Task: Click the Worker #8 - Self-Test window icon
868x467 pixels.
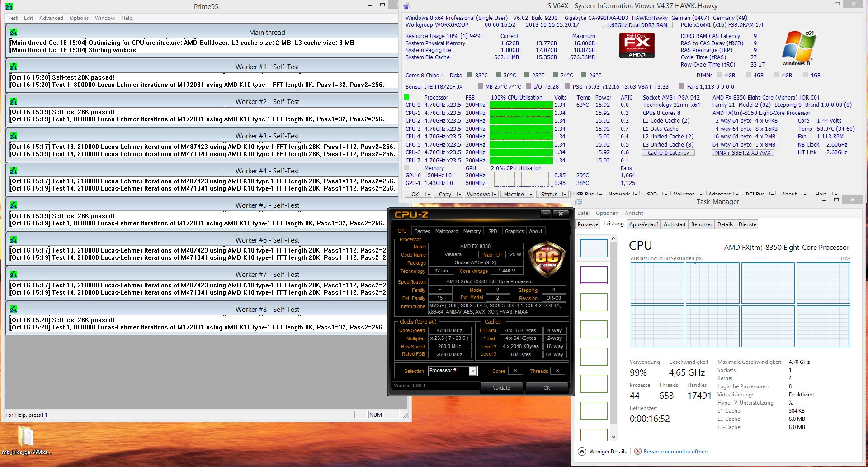Action: coord(14,309)
